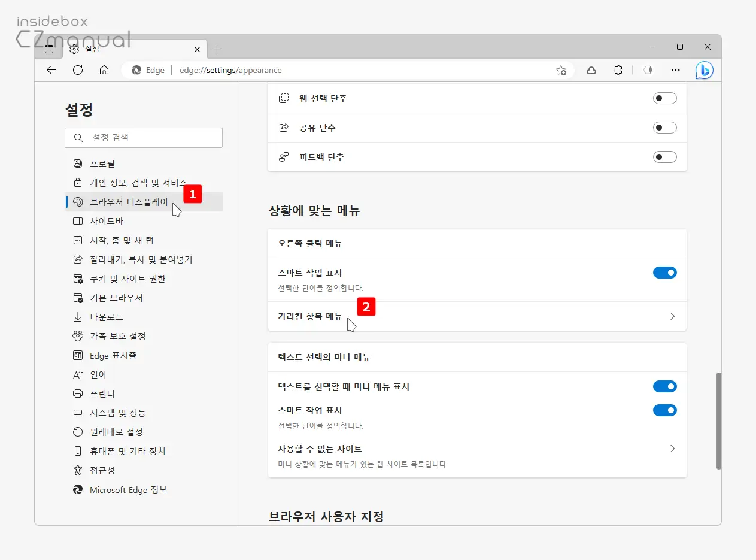Open the cloud sync status icon
The width and height of the screenshot is (756, 560).
[591, 70]
